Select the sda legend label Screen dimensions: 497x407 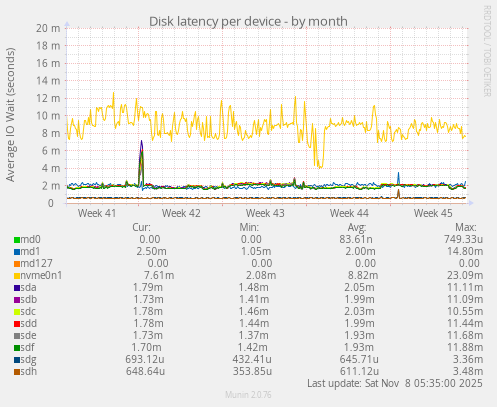29,287
